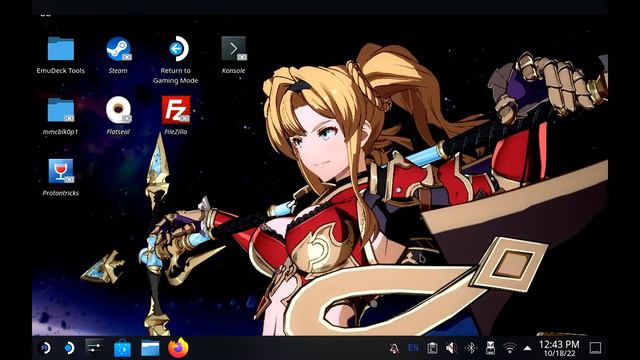Launch Protontricks from the desktop
640x360 pixels.
(x=60, y=171)
